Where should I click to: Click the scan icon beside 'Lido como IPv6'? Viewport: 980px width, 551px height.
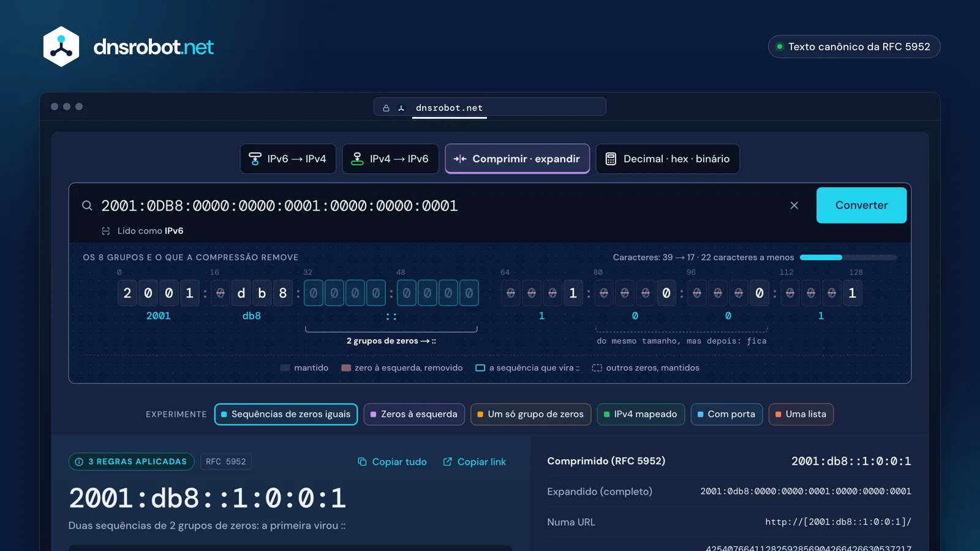click(x=106, y=231)
